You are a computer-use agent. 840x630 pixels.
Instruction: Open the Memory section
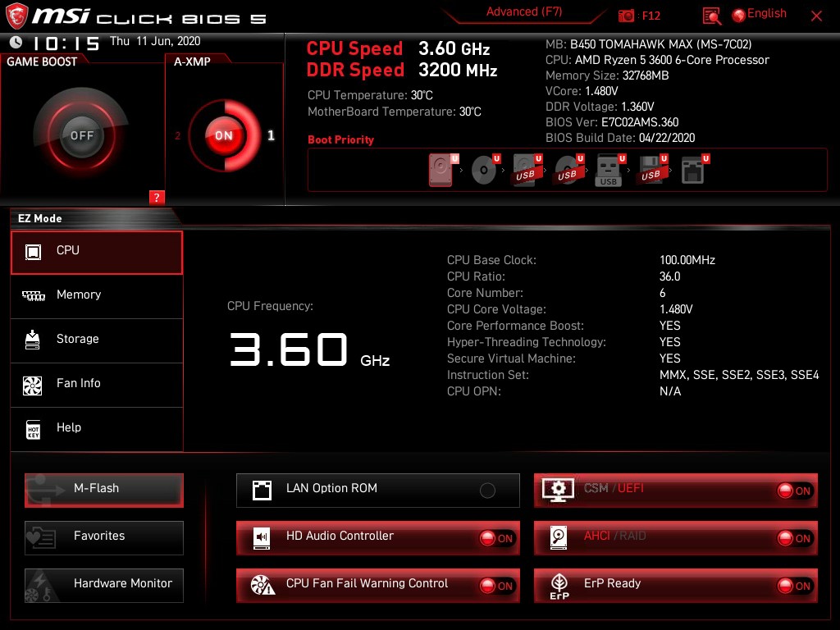(x=97, y=296)
